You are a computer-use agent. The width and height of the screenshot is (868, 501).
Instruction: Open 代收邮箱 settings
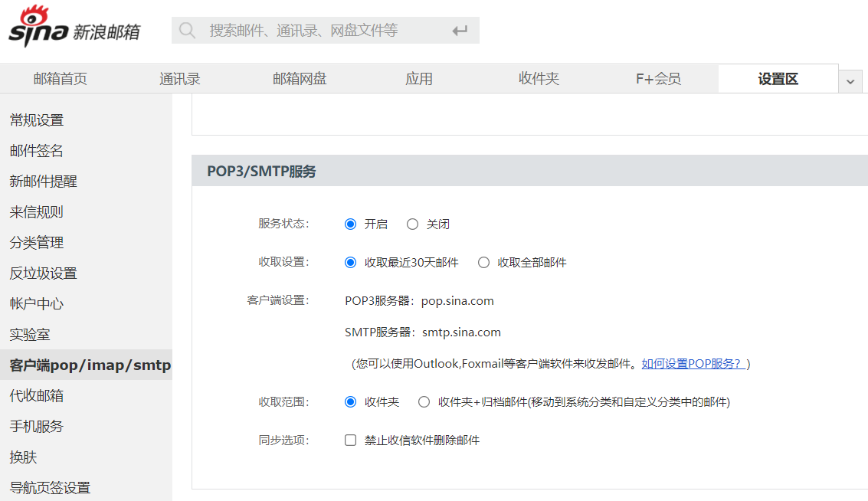point(37,396)
